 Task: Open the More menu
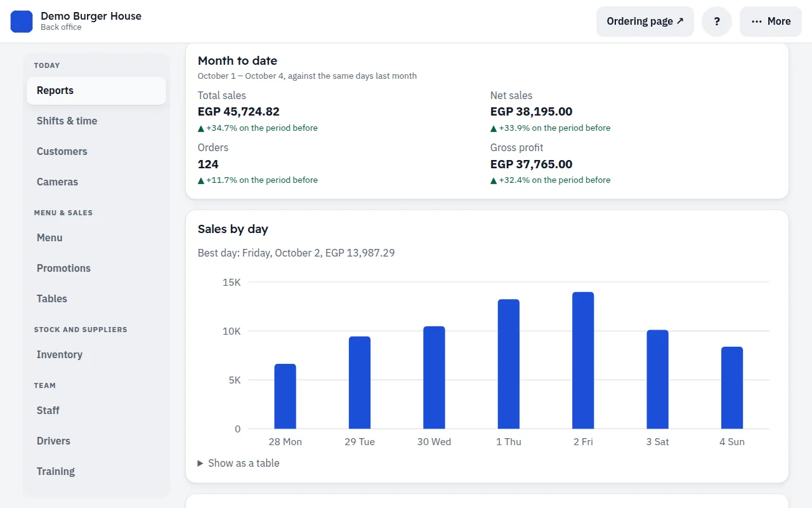coord(771,22)
